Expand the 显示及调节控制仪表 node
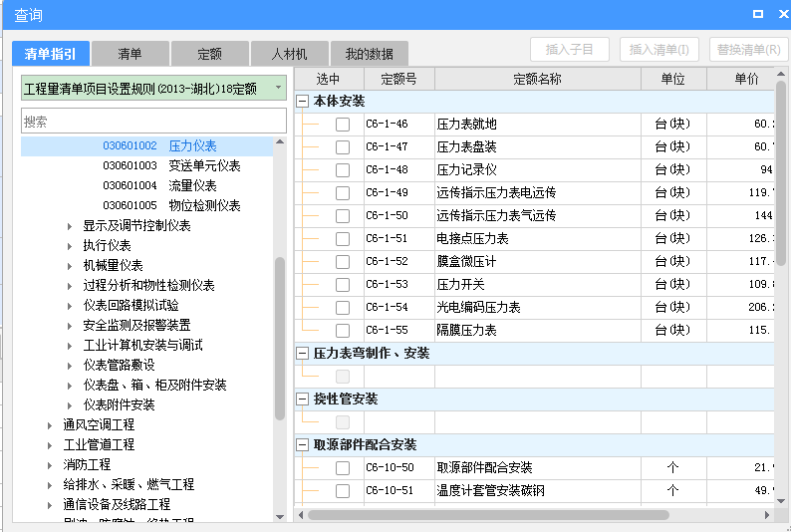This screenshot has width=791, height=532. [x=70, y=226]
